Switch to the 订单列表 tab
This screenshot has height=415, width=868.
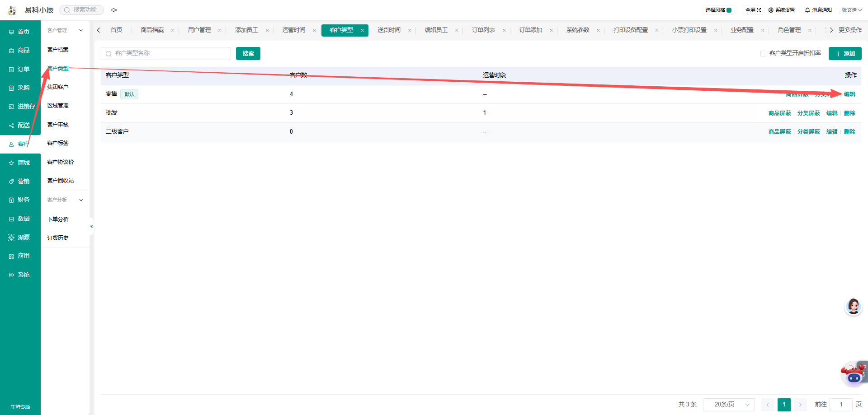[483, 30]
